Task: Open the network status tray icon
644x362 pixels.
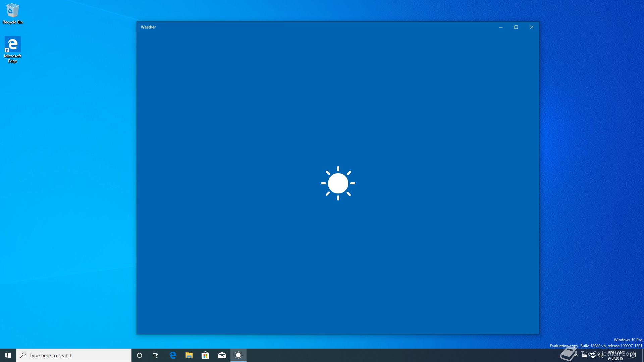Action: pos(593,355)
